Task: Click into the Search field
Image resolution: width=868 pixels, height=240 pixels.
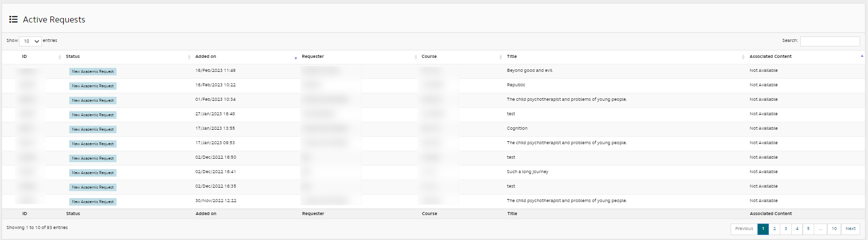Action: click(x=830, y=41)
